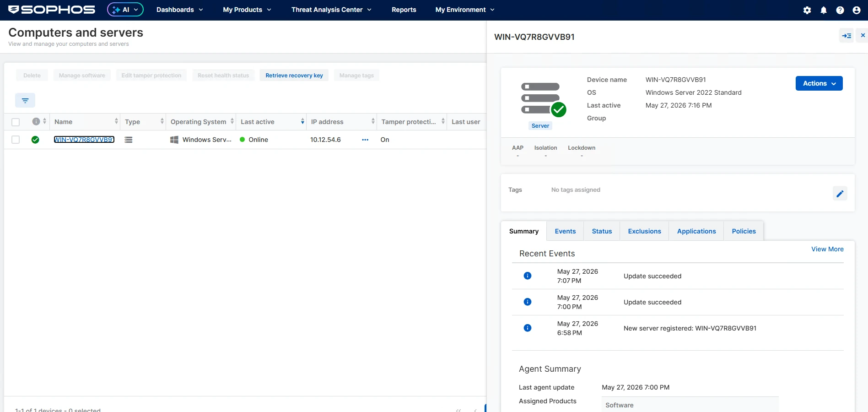Click the info icon for the 6:58 PM event
This screenshot has width=868, height=412.
pos(528,328)
